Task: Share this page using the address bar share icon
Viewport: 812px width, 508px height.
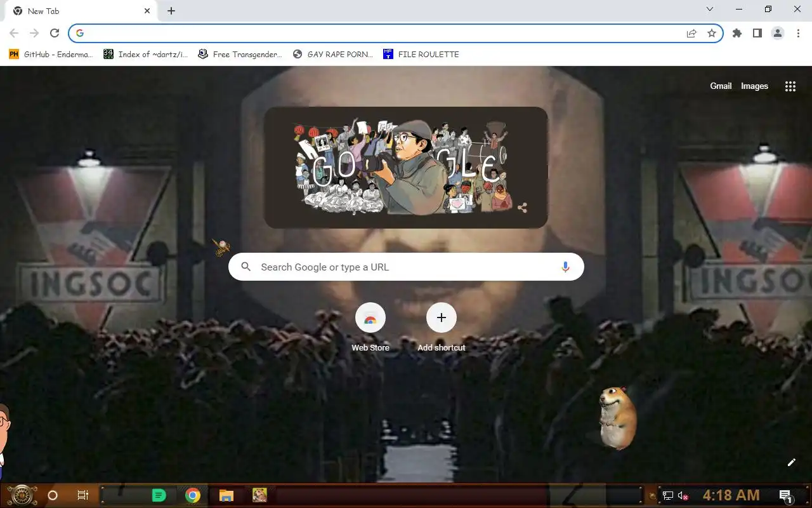Action: [691, 33]
